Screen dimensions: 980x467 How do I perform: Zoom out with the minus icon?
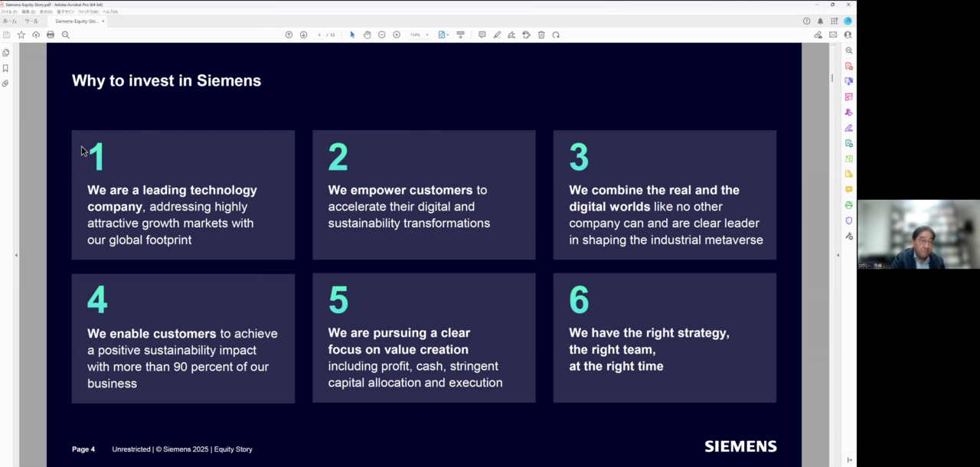[x=382, y=34]
